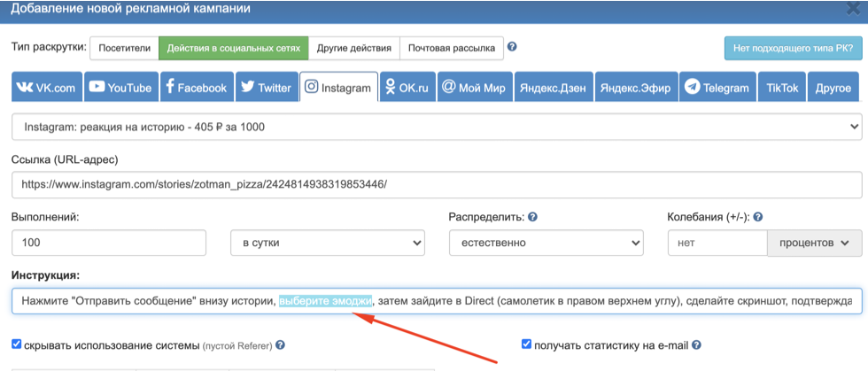Image resolution: width=868 pixels, height=371 pixels.
Task: Expand the естественно distribution dropdown
Action: click(546, 243)
